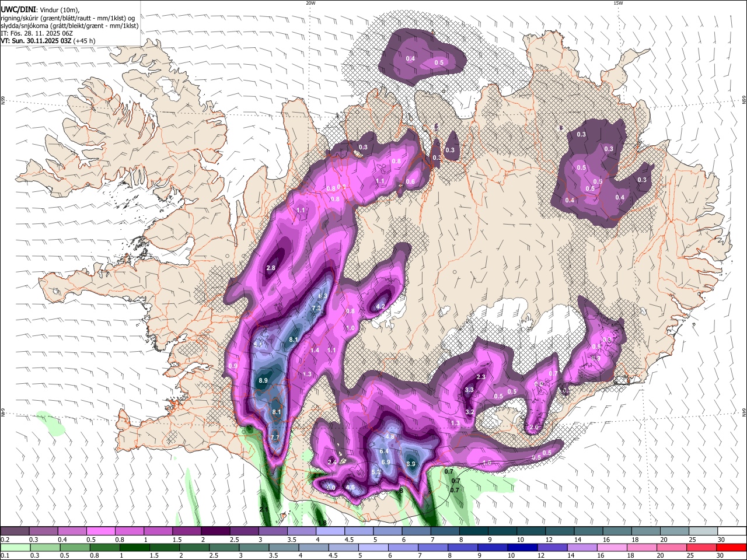Click the 14–16 light violet swatch, bottom legend row
Image resolution: width=747 pixels, height=560 pixels.
[x=581, y=548]
